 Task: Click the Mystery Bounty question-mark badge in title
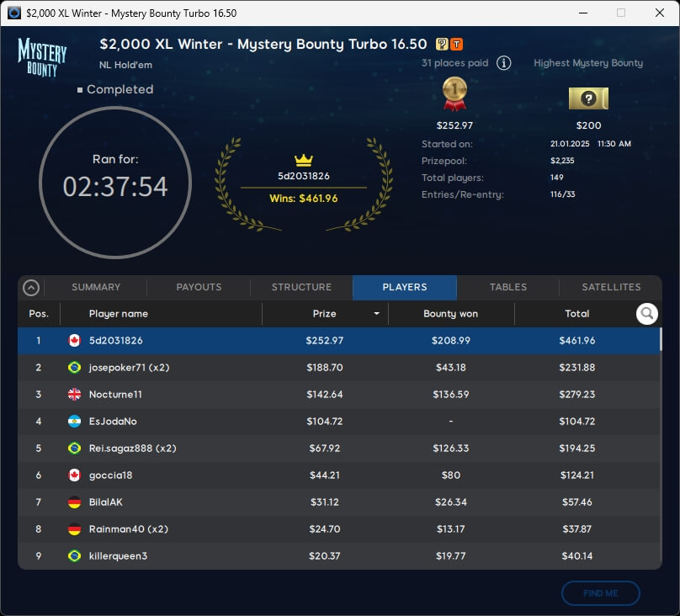coord(442,44)
